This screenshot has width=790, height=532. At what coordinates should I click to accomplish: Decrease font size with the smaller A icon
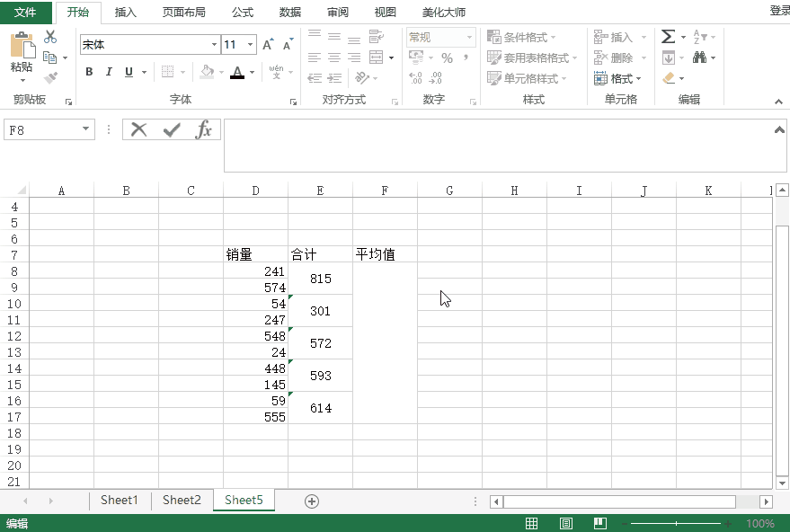(x=288, y=44)
